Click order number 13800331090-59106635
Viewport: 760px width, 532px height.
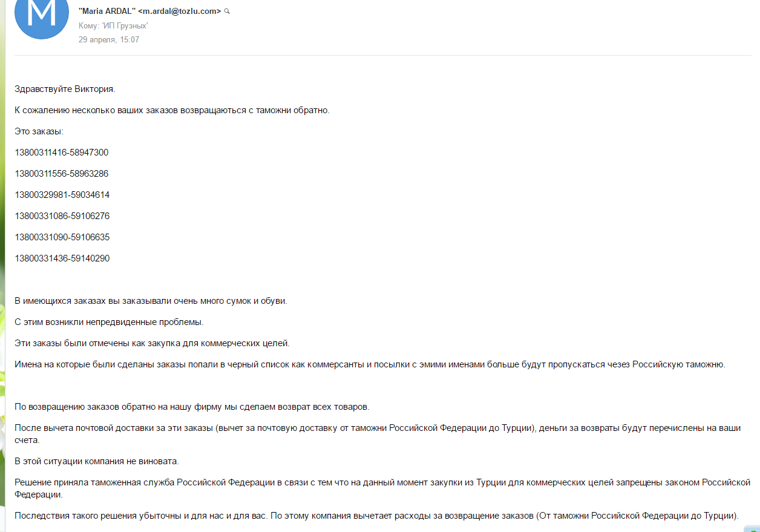click(x=62, y=237)
